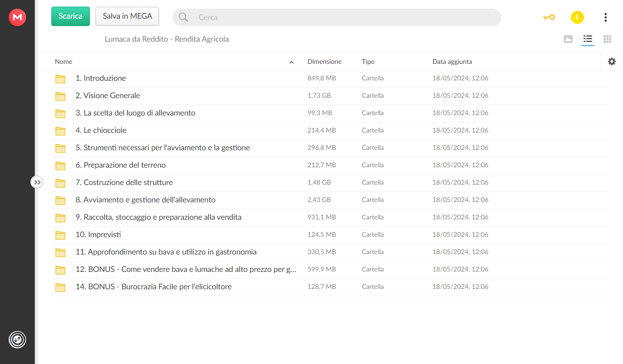The width and height of the screenshot is (623, 364).
Task: Switch to grid thumbnail view icon
Action: (x=607, y=39)
